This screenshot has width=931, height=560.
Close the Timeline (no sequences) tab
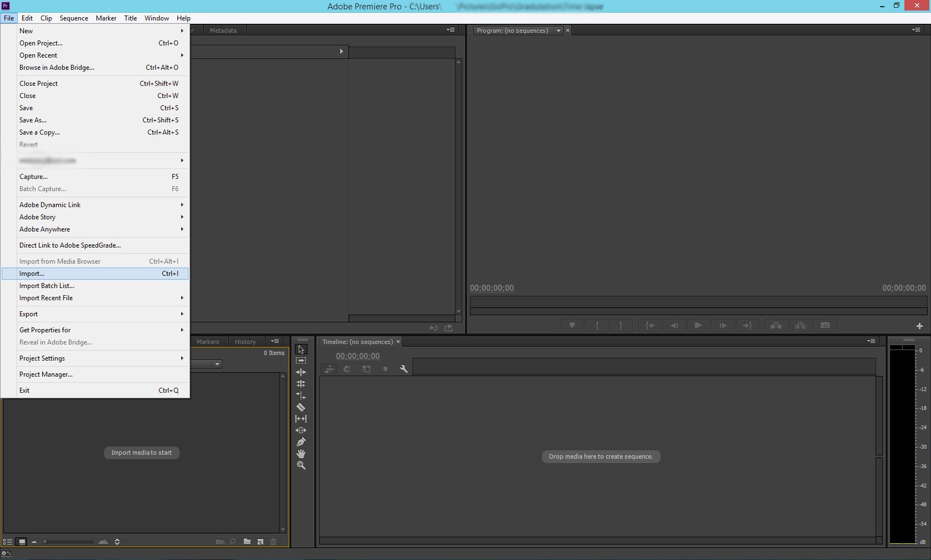[398, 342]
